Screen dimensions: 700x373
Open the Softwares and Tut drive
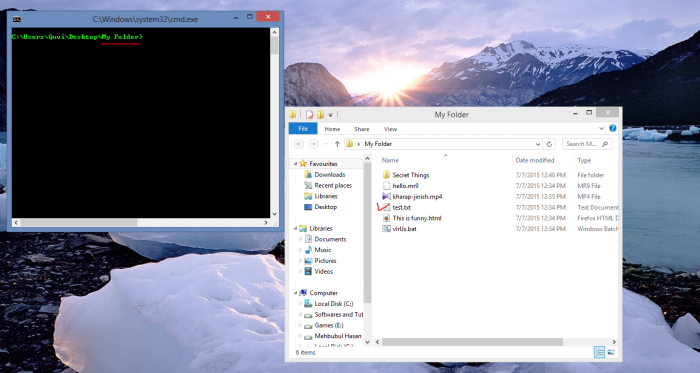tap(339, 314)
